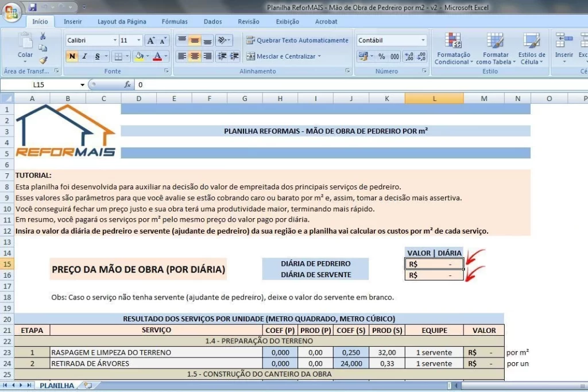This screenshot has width=588, height=392.
Task: Click the Save icon in quick access toolbar
Action: (x=33, y=7)
